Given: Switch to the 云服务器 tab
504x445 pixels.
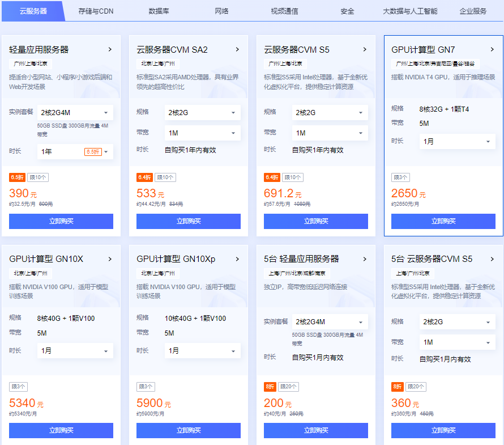Looking at the screenshot, I should tap(33, 11).
